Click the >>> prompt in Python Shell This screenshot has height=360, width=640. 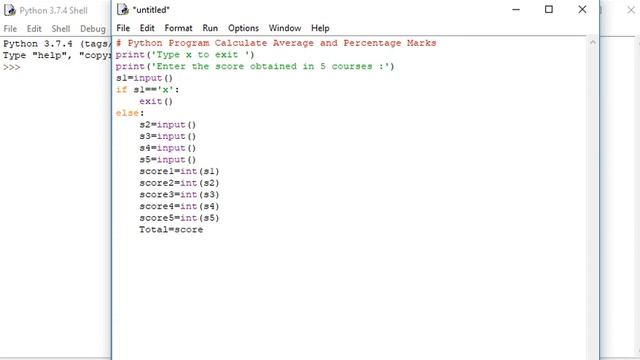[11, 67]
